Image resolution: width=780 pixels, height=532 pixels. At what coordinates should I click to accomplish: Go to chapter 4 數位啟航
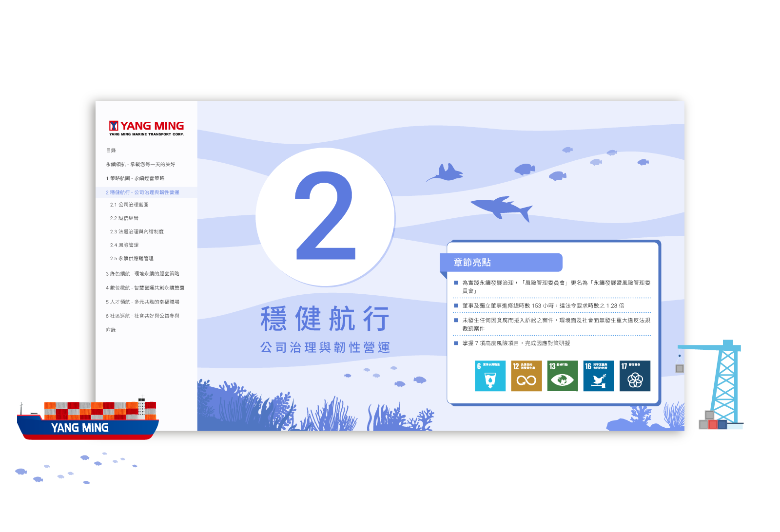pos(145,288)
